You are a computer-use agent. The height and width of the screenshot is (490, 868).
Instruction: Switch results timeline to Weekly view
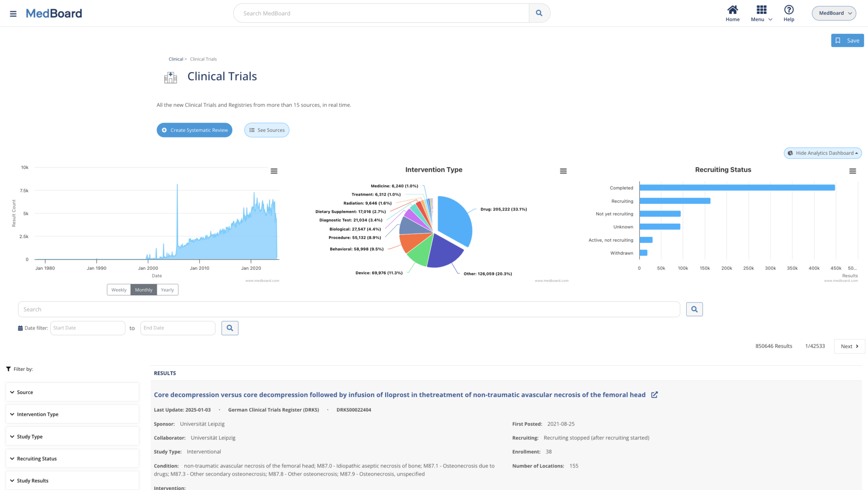[119, 289]
